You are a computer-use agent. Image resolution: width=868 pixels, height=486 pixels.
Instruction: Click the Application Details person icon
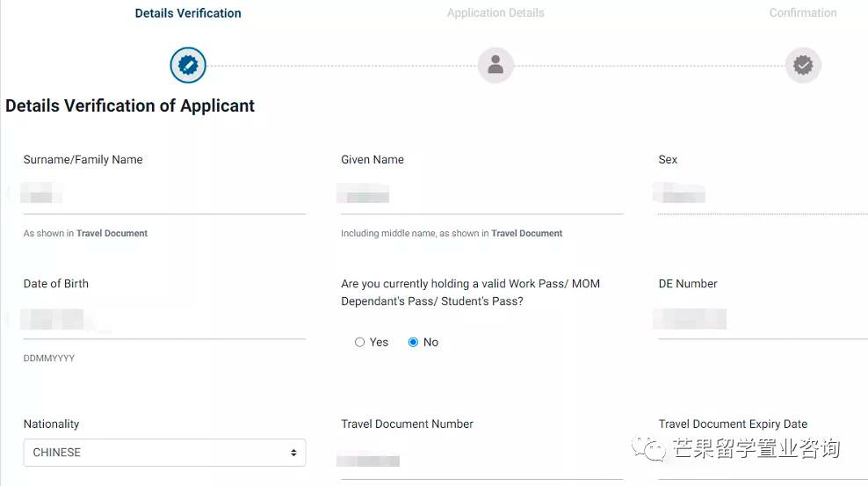click(495, 65)
